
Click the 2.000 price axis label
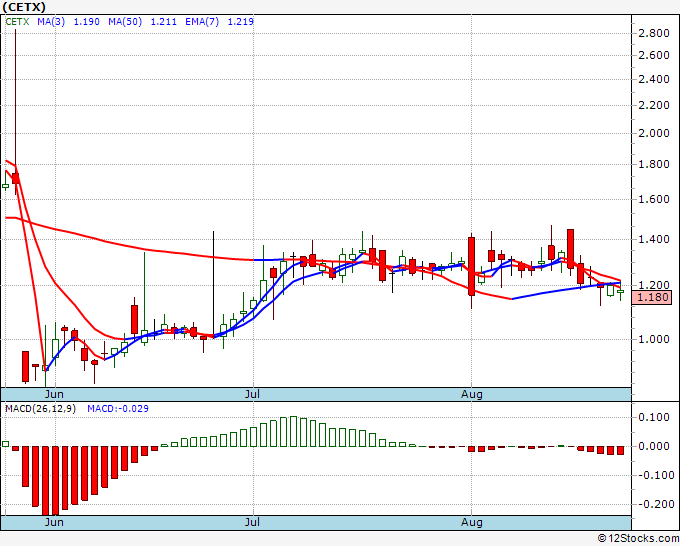point(654,134)
